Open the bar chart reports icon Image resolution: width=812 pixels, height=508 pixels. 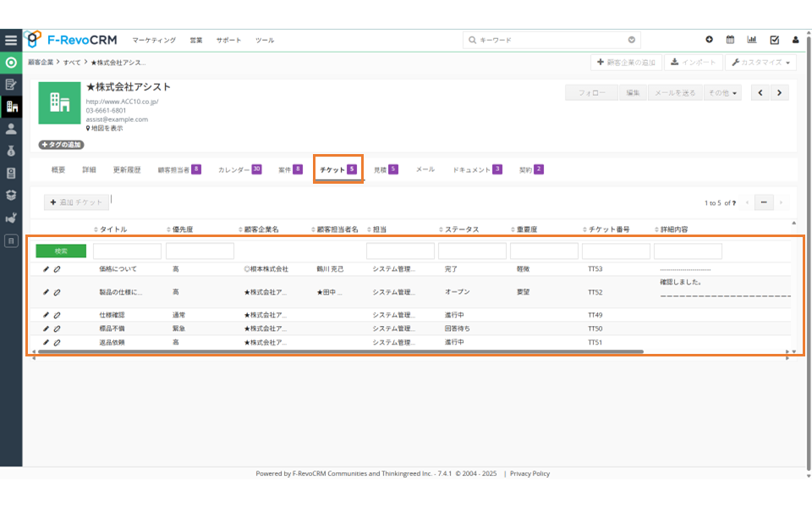tap(751, 40)
